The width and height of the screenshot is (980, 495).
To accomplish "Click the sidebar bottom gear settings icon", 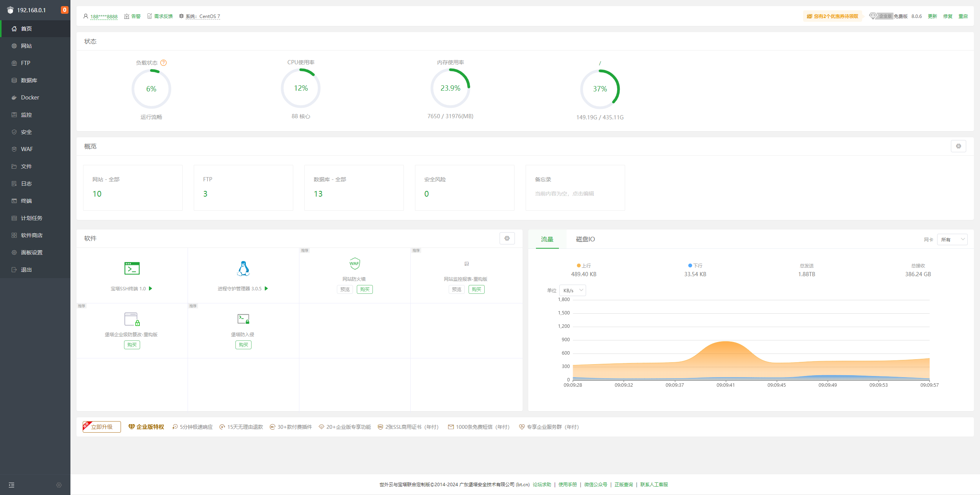I will [59, 485].
